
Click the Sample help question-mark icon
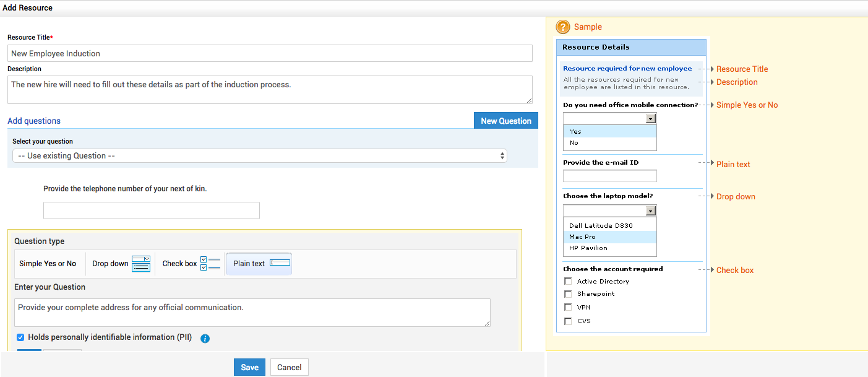tap(563, 27)
